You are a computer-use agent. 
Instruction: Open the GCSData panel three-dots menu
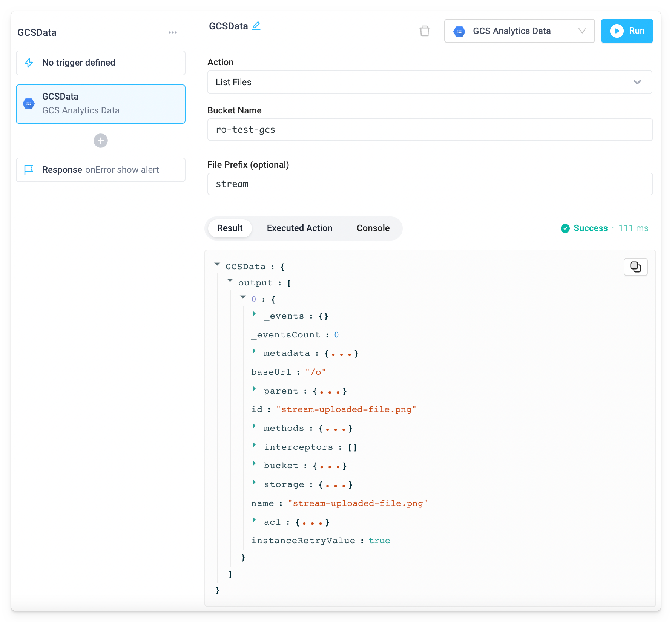tap(173, 32)
